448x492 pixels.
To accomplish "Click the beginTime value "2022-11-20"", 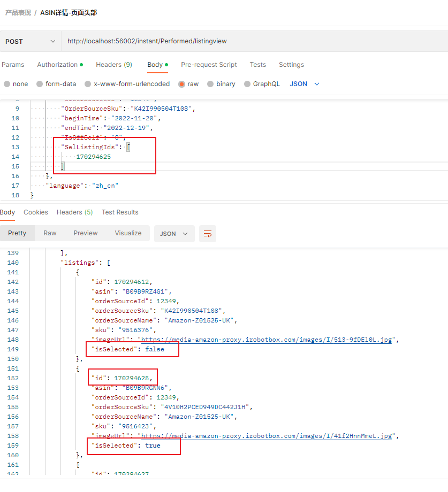I will point(134,118).
